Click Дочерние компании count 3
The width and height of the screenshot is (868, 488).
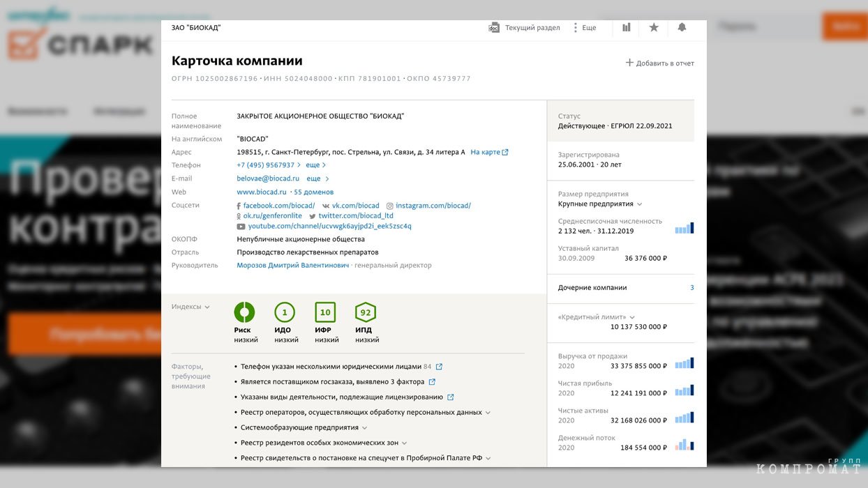click(x=692, y=287)
